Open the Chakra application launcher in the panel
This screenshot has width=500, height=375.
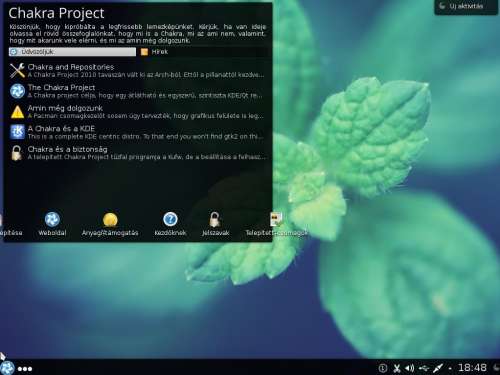[7, 368]
